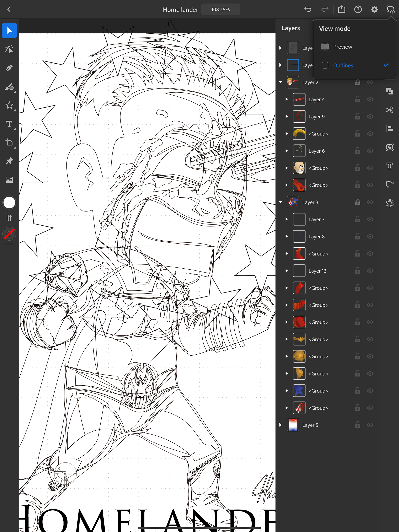
Task: Undo the last action
Action: (308, 10)
